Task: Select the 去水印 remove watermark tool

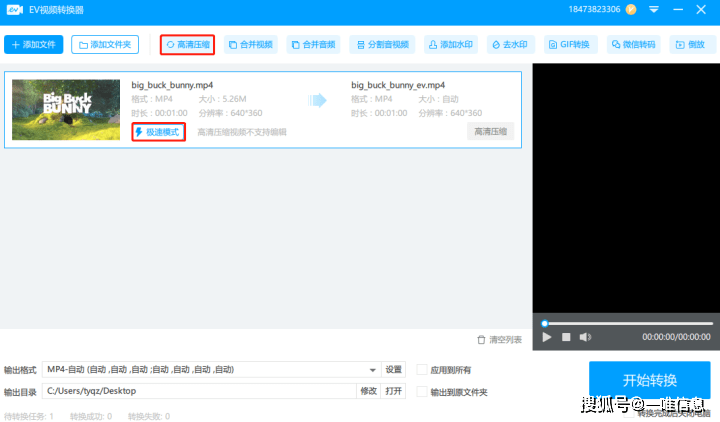Action: tap(512, 45)
